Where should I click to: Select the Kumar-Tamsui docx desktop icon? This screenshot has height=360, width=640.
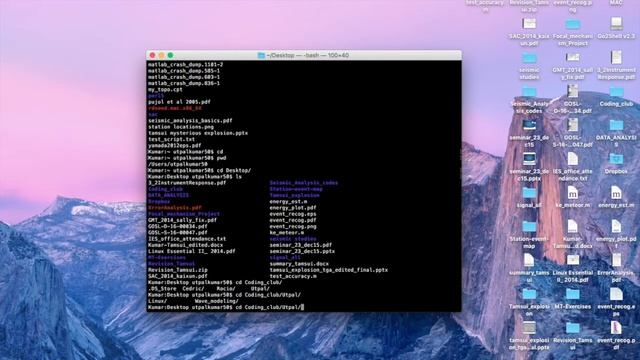pos(573,226)
